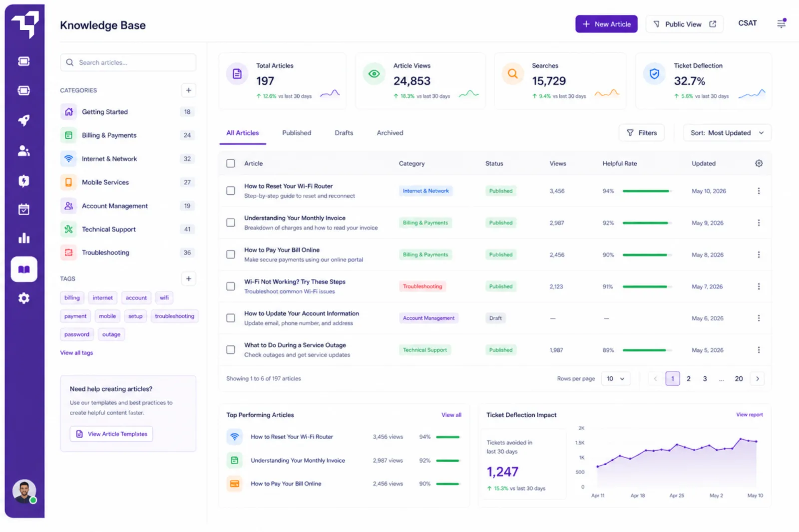Click the add category plus icon

click(x=189, y=90)
